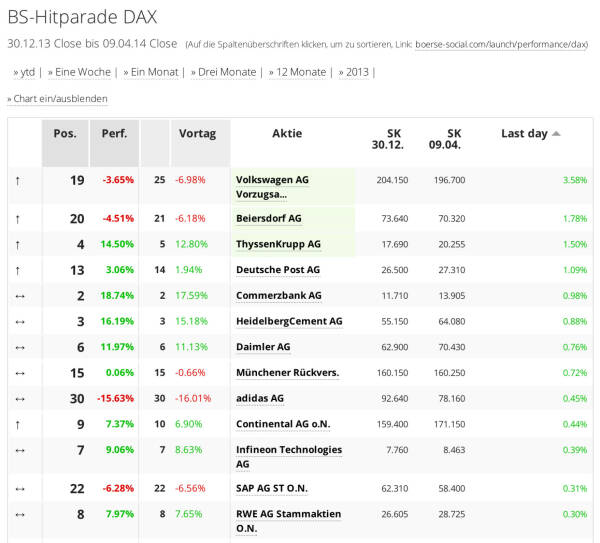This screenshot has height=543, width=600.
Task: Click the sideways-arrow trend icon beside Commerzbank AG
Action: (17, 296)
